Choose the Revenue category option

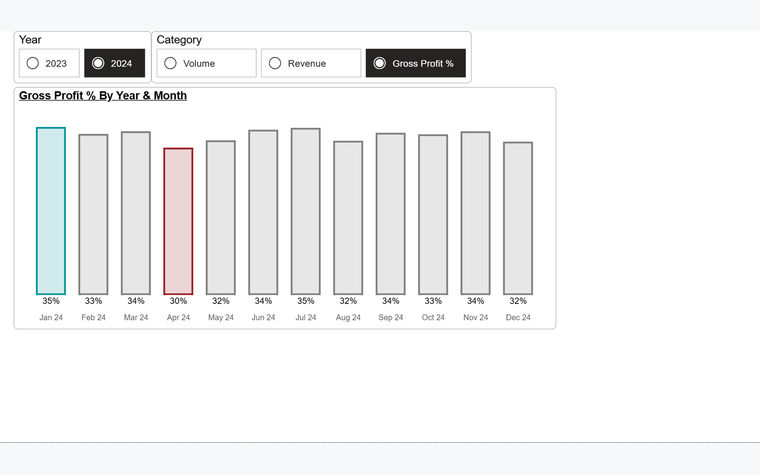click(311, 63)
